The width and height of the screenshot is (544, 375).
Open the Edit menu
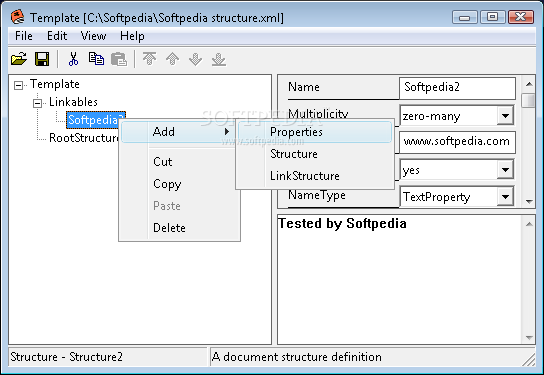click(57, 36)
